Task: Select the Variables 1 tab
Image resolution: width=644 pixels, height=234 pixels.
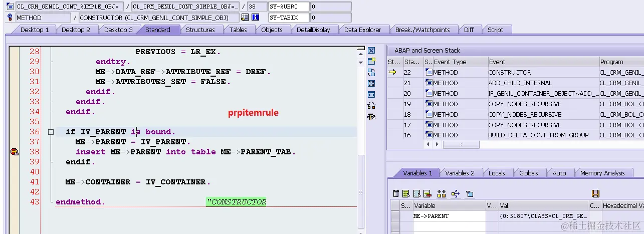Action: point(417,173)
